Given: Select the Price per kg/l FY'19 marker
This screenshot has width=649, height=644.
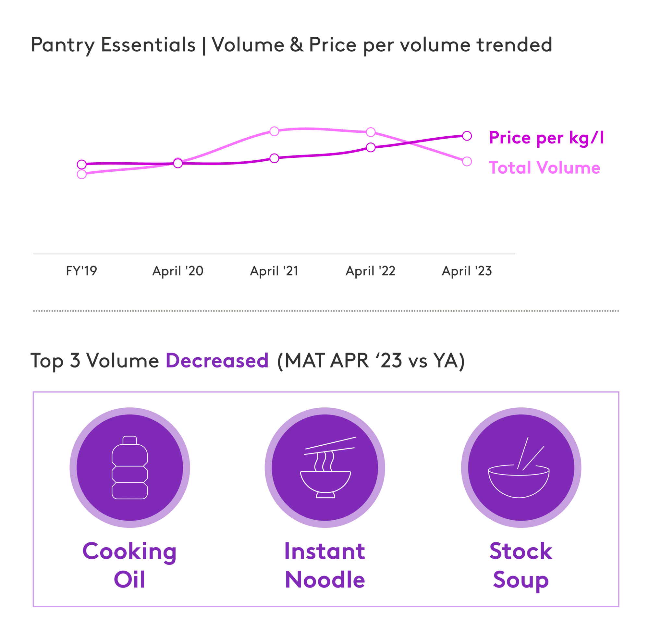Looking at the screenshot, I should pyautogui.click(x=82, y=164).
